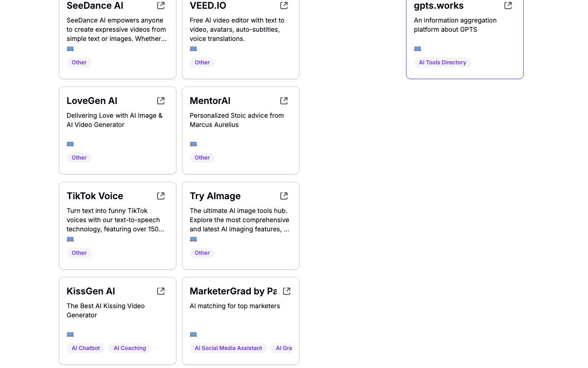The height and width of the screenshot is (368, 588).
Task: Open the VEED.IO title
Action: coord(208,6)
